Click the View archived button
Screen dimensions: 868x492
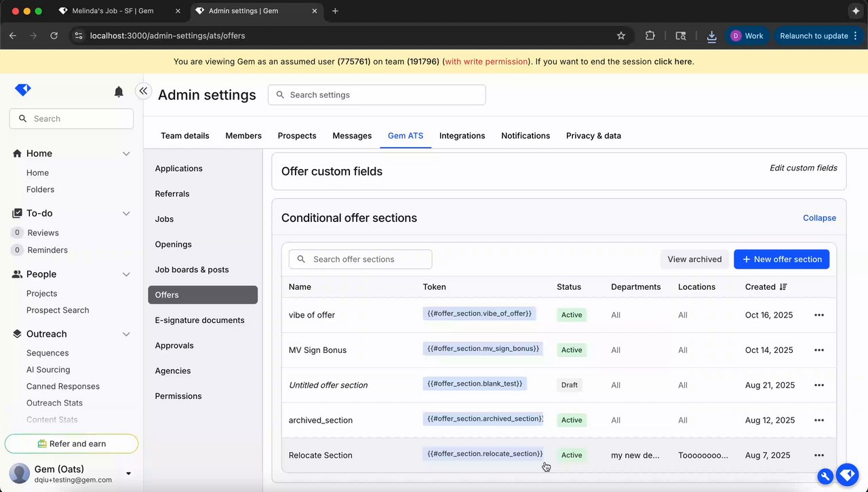(694, 259)
